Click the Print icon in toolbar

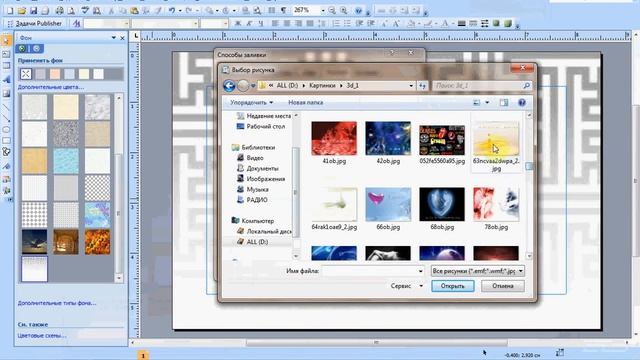tap(60, 11)
